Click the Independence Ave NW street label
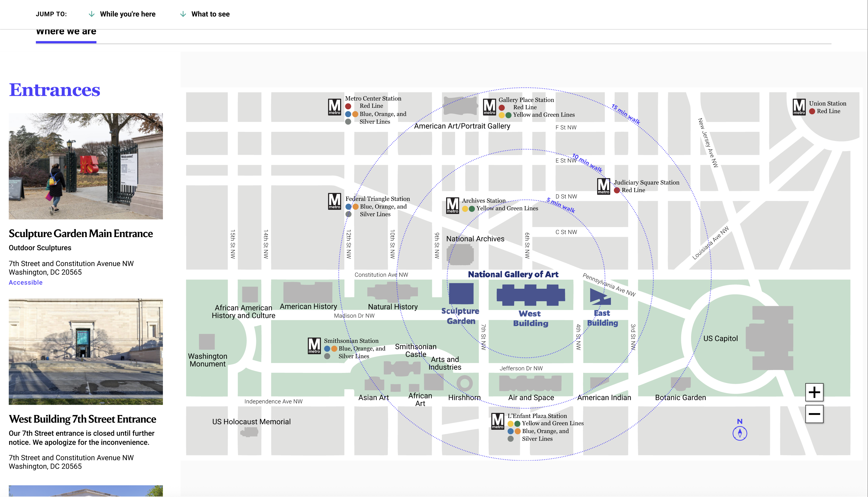The width and height of the screenshot is (868, 497). tap(273, 401)
